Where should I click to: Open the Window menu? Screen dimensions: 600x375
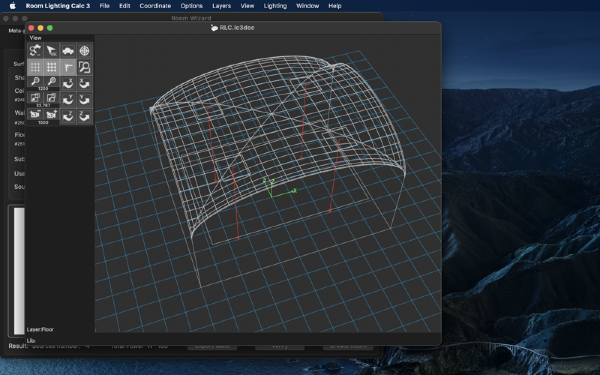tap(307, 6)
